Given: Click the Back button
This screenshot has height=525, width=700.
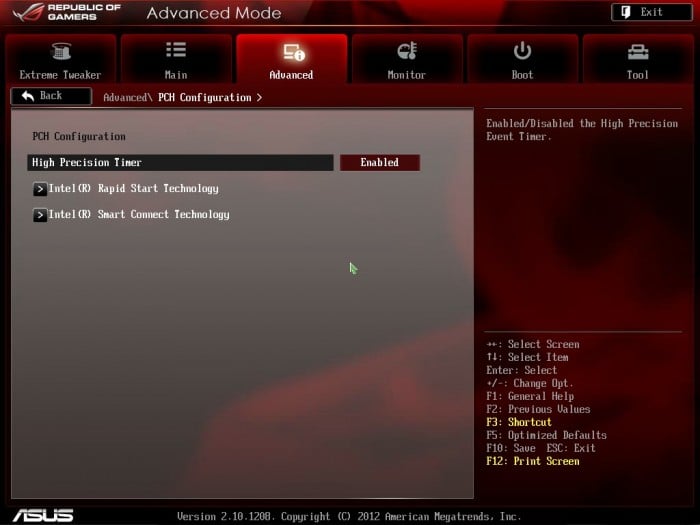Looking at the screenshot, I should pos(51,96).
